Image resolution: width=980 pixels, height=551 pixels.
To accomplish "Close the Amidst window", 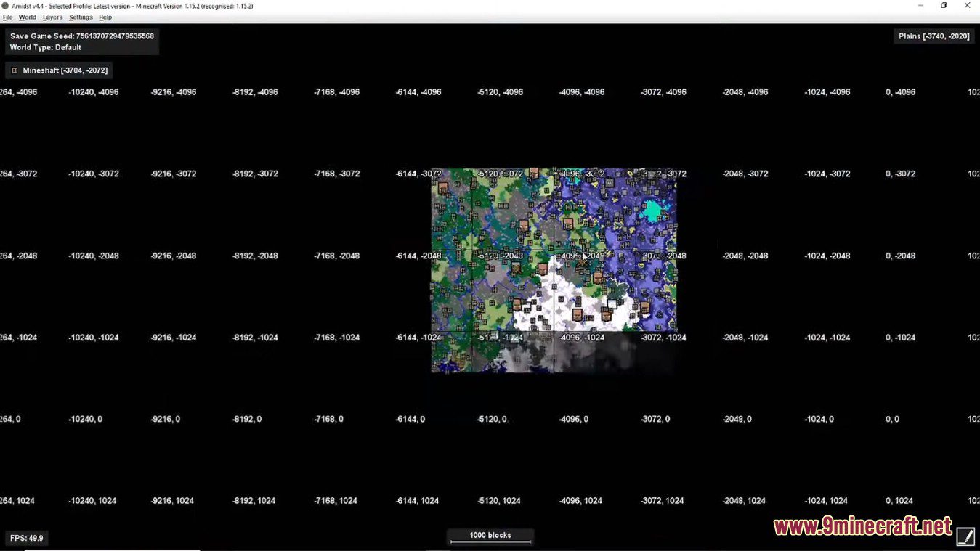I will click(x=967, y=5).
